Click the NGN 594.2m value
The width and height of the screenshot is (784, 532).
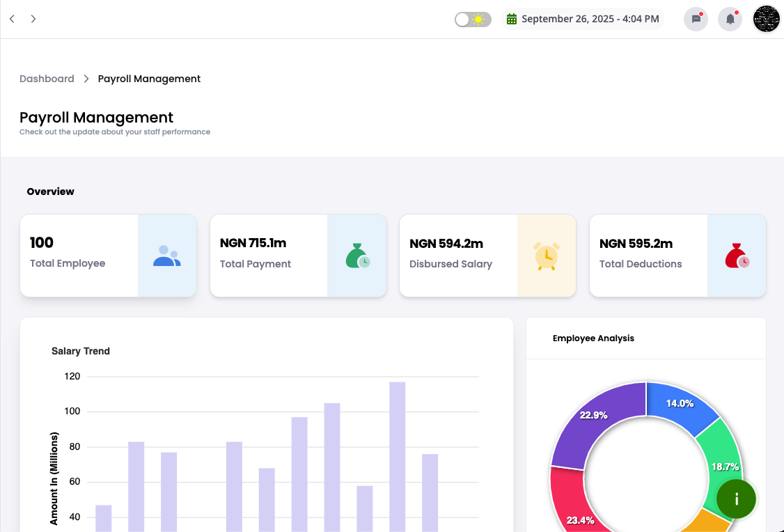point(446,244)
